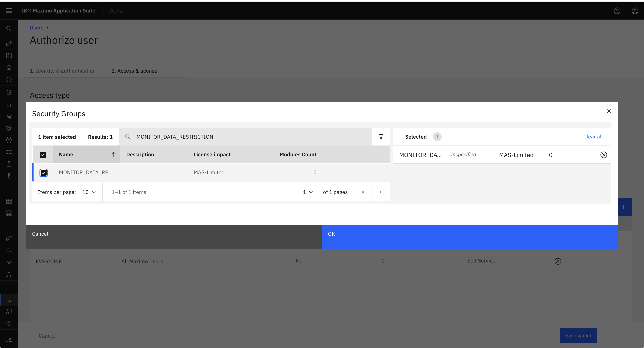Cancel the Security Groups dialog
644x348 pixels.
click(x=174, y=237)
